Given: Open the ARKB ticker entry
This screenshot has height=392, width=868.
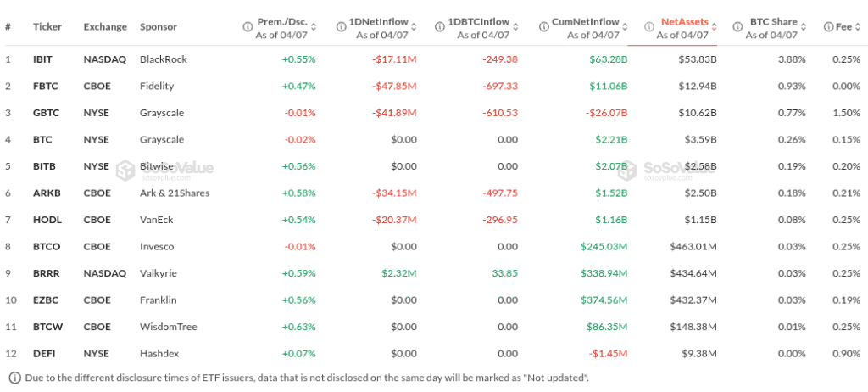Looking at the screenshot, I should (45, 193).
